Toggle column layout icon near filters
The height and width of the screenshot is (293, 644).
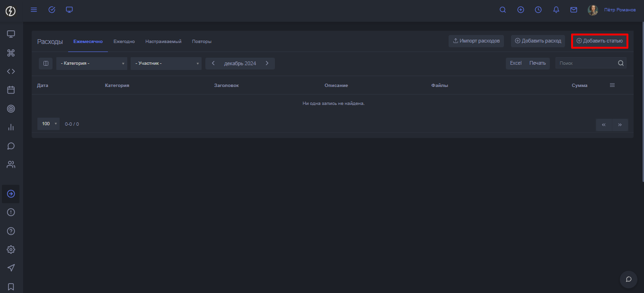pos(46,63)
